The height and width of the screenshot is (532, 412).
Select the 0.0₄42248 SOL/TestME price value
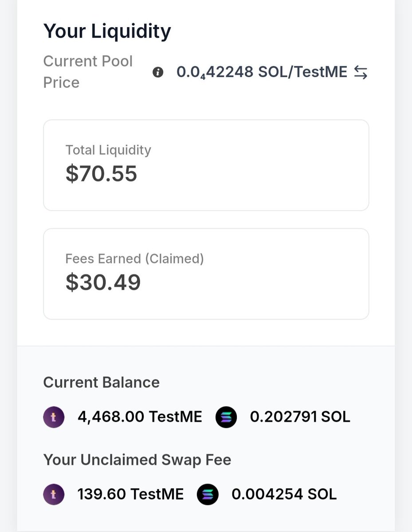262,72
